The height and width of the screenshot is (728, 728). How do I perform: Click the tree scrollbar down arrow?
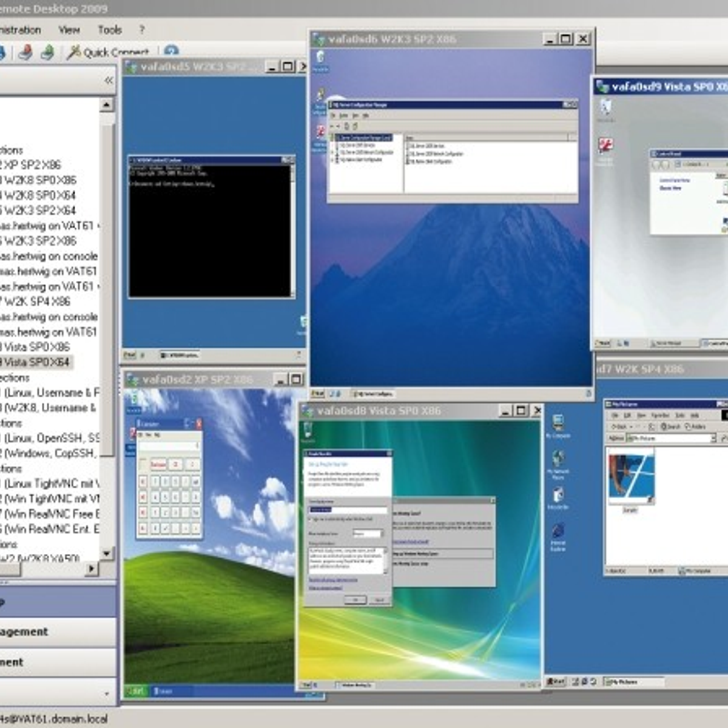click(107, 553)
